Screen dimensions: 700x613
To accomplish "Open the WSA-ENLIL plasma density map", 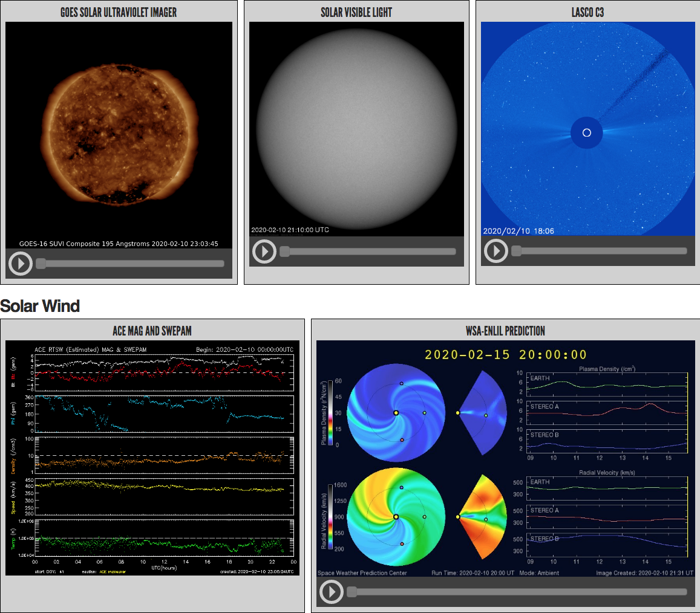I will point(396,413).
